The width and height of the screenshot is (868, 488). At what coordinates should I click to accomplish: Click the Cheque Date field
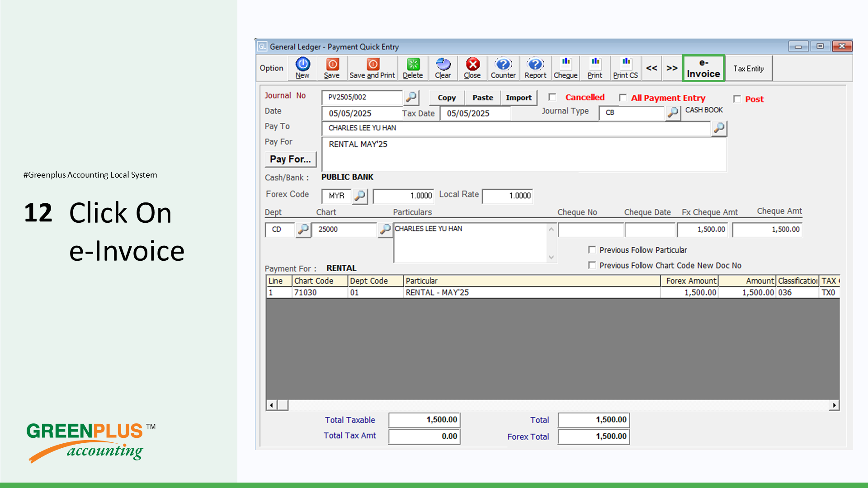coord(650,230)
